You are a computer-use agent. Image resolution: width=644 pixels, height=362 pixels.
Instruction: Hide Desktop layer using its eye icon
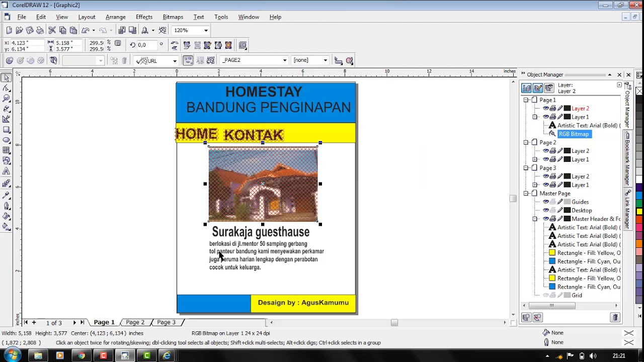click(545, 211)
